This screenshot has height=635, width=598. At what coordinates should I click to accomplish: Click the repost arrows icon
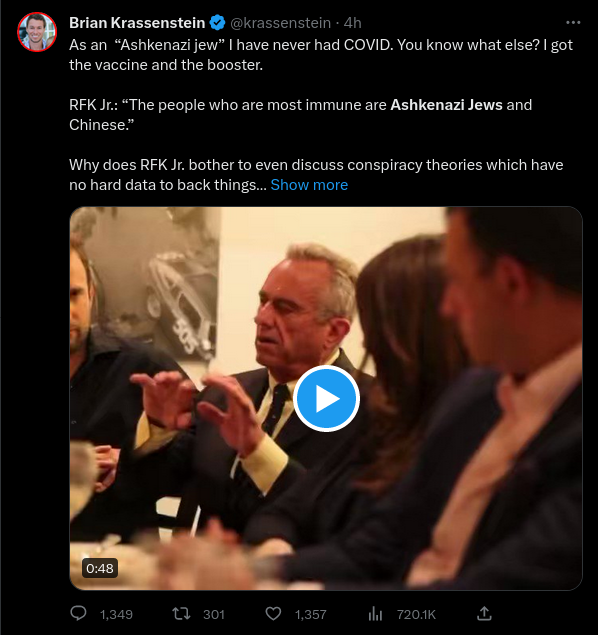coord(181,614)
